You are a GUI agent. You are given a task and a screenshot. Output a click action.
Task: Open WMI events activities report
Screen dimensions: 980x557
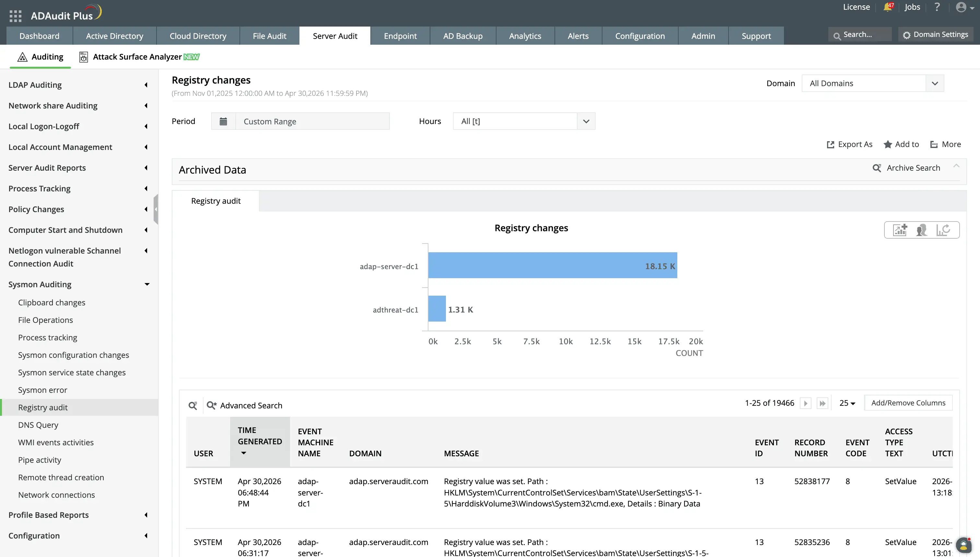coord(56,443)
